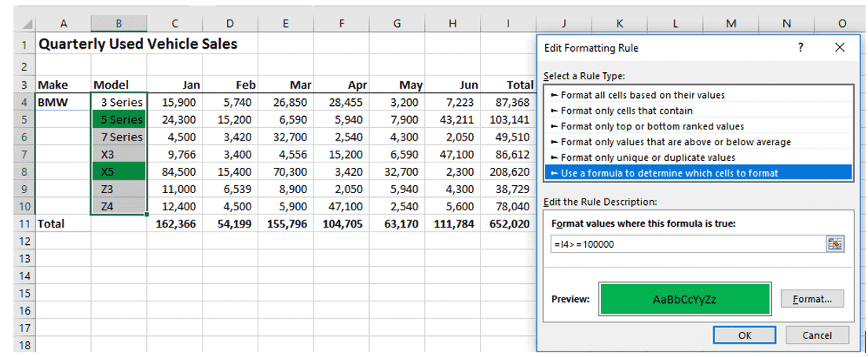Click the 'BMW' cell

click(63, 102)
